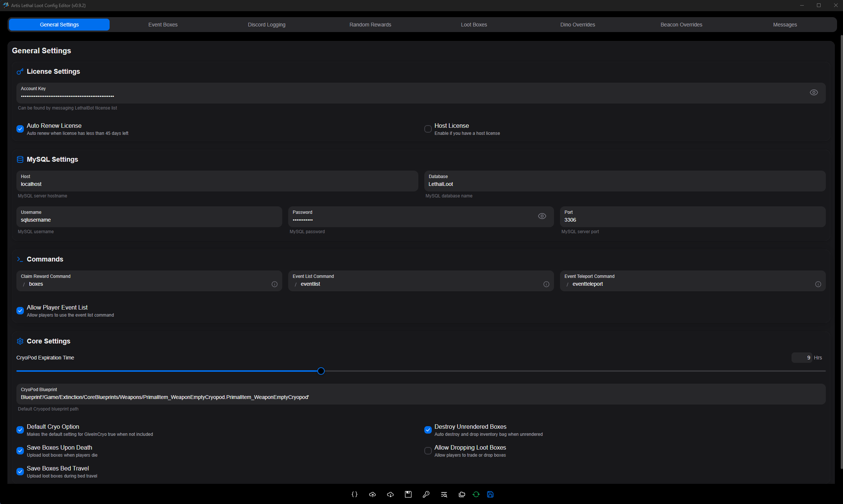Viewport: 843px width, 504px height.
Task: Click the CryoPod Blueprint path field
Action: (x=421, y=394)
